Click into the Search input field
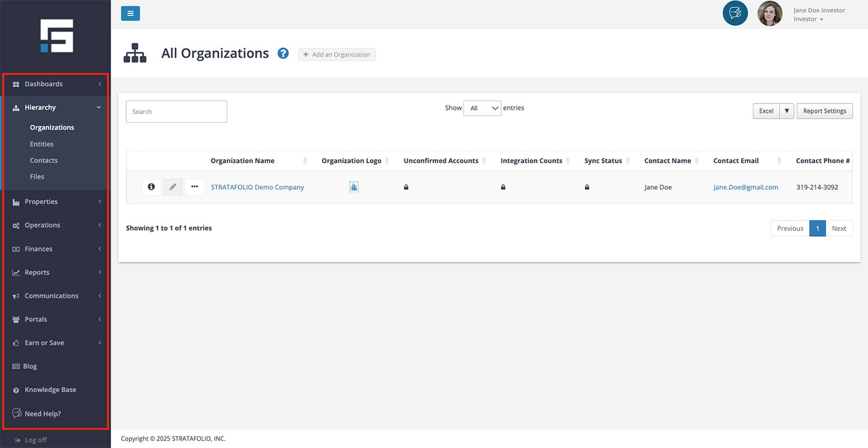The height and width of the screenshot is (448, 868). click(x=176, y=112)
